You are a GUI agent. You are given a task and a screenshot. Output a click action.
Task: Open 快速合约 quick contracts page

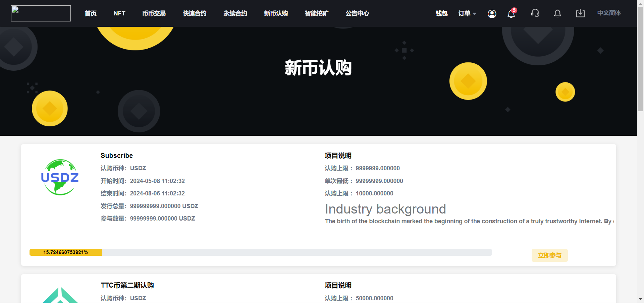point(195,13)
